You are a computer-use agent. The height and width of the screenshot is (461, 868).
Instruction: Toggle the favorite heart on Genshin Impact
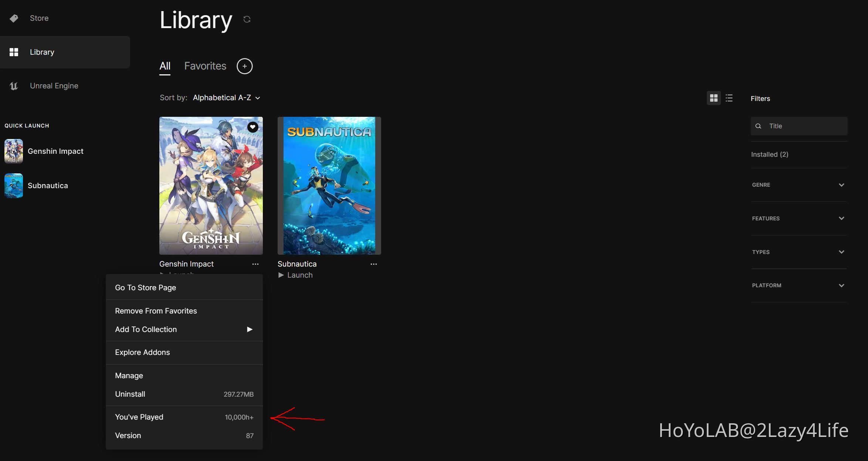252,127
